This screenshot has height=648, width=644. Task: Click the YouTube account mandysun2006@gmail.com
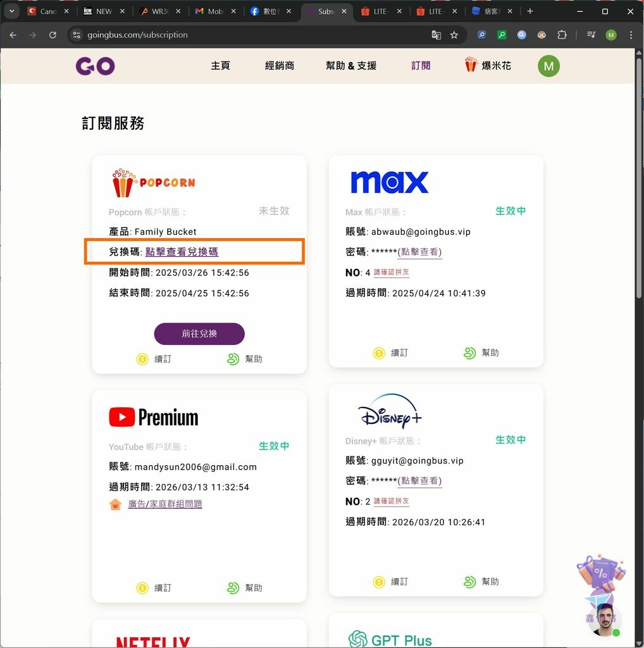[x=195, y=466]
